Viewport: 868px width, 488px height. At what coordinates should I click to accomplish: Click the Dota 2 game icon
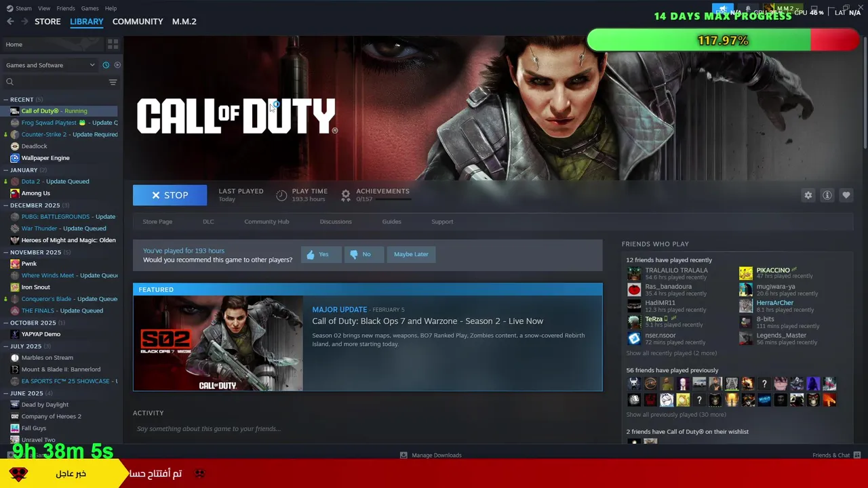coord(15,182)
